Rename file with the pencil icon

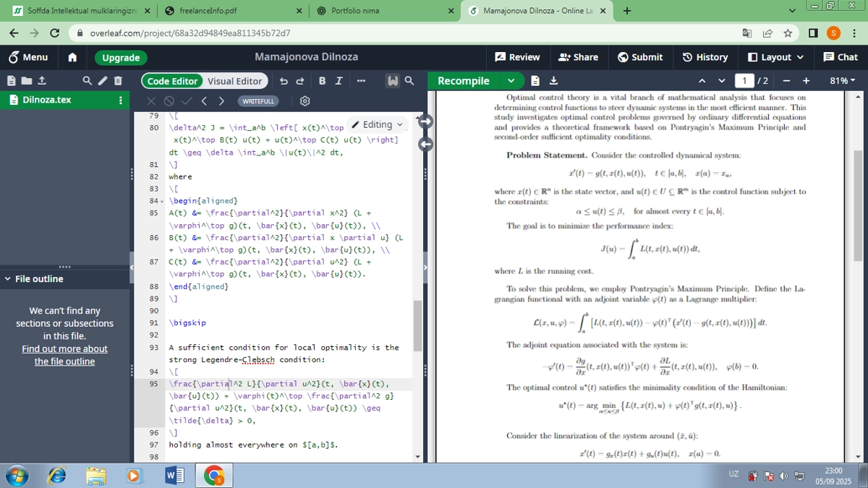pyautogui.click(x=103, y=81)
